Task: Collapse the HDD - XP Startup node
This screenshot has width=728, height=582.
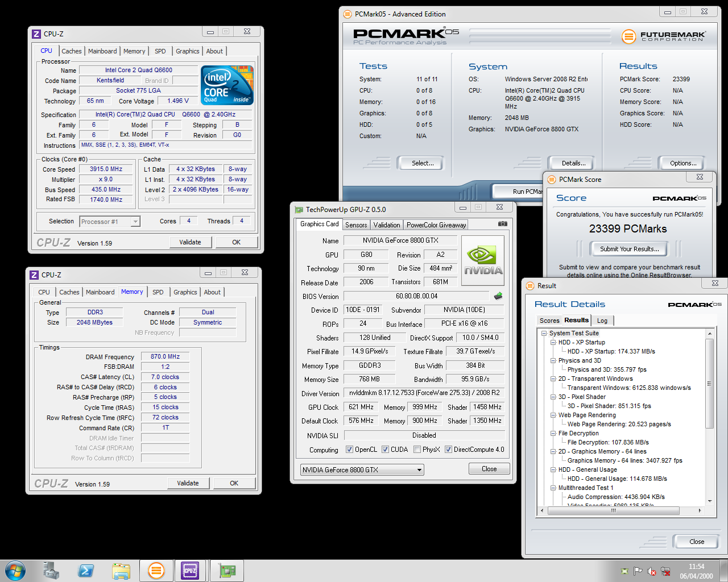Action: [553, 343]
